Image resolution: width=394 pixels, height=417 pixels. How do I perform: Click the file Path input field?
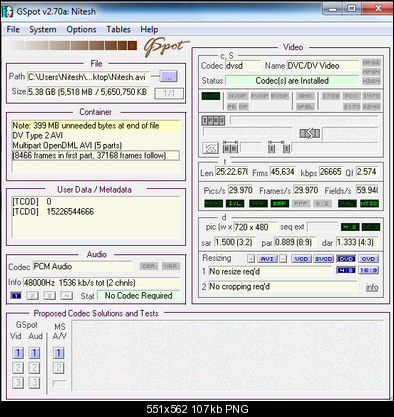[88, 77]
